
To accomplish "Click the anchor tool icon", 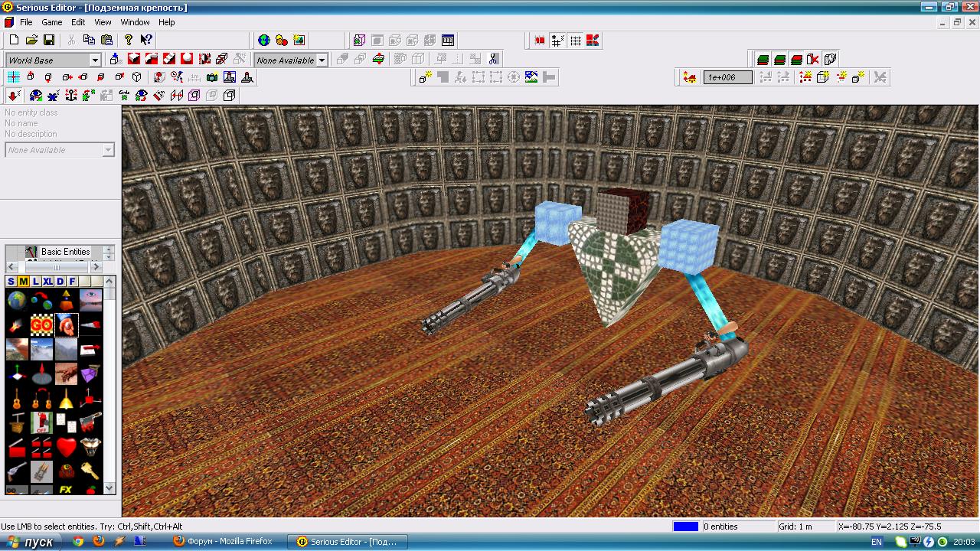I will 71,95.
